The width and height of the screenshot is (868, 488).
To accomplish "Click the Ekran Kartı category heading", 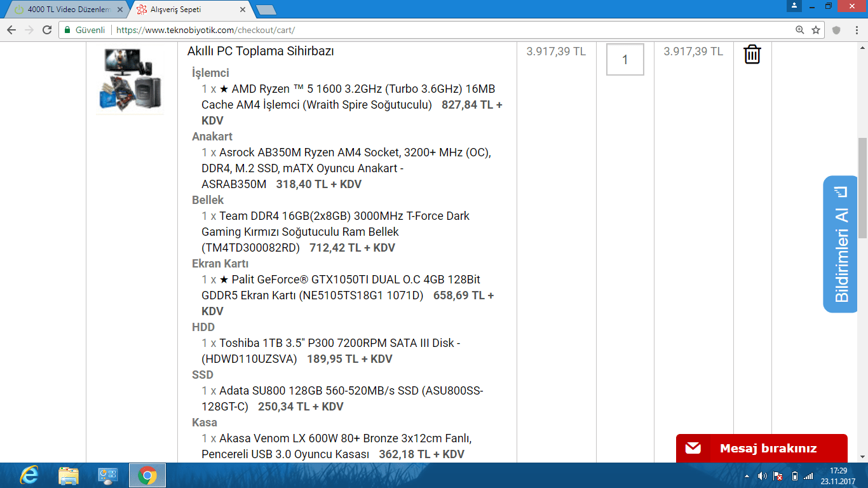I will click(220, 264).
